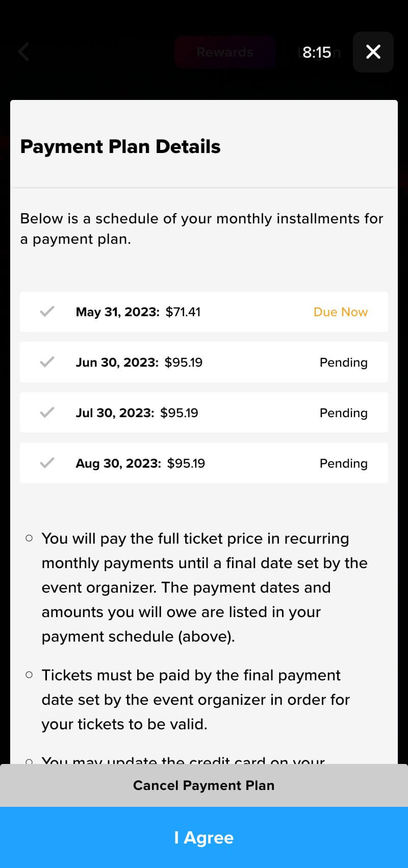
Task: Click the 8:15 countdown timer
Action: (x=317, y=52)
